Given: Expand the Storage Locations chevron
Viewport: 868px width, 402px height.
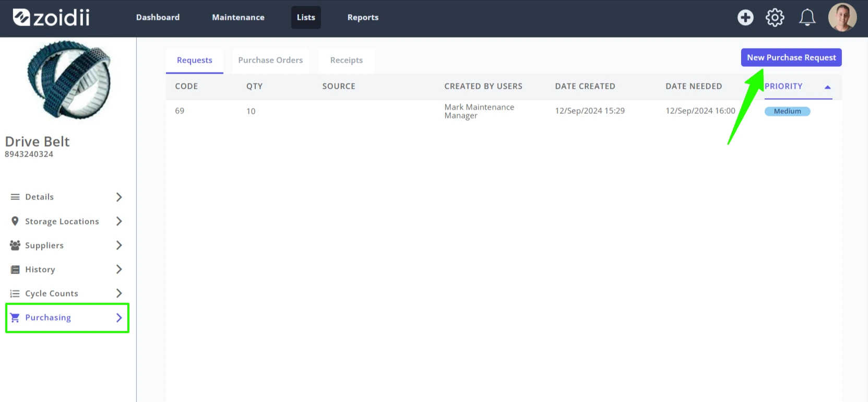Looking at the screenshot, I should pos(119,221).
